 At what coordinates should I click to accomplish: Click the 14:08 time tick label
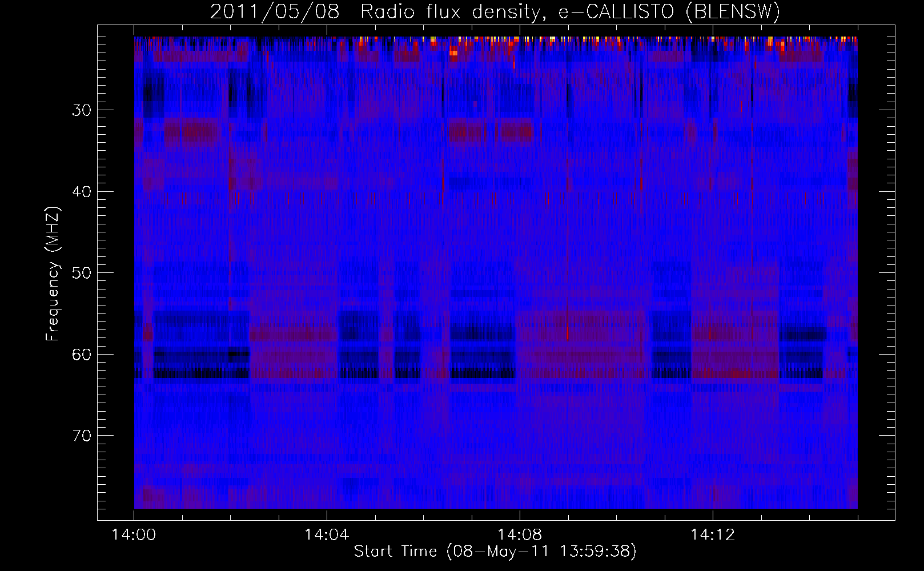pyautogui.click(x=520, y=534)
